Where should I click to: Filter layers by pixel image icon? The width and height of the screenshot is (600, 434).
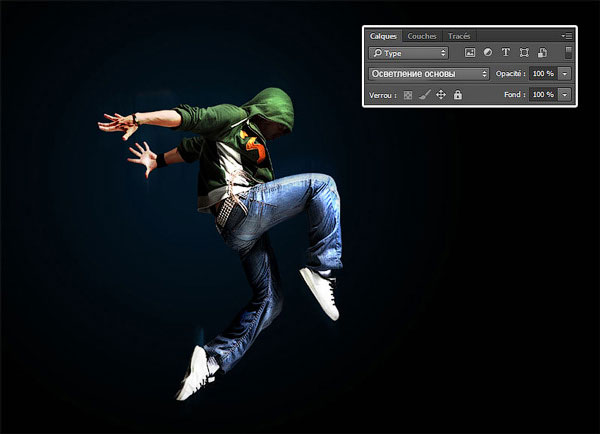470,52
